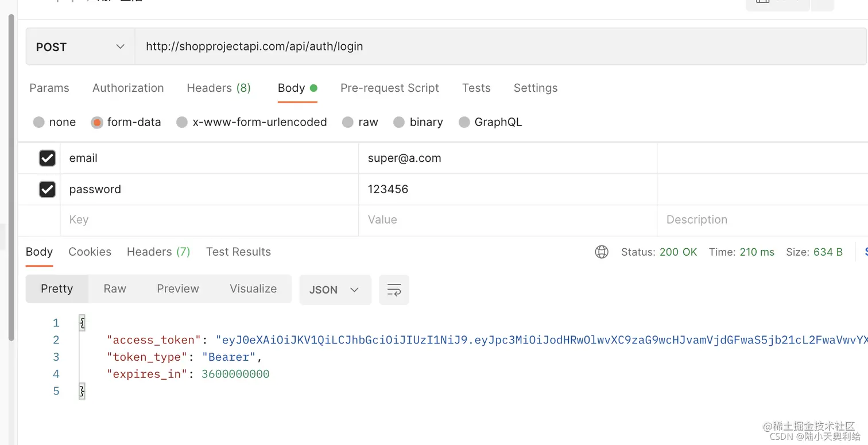
Task: Click the eyJ0eXAi token string value
Action: coord(541,340)
